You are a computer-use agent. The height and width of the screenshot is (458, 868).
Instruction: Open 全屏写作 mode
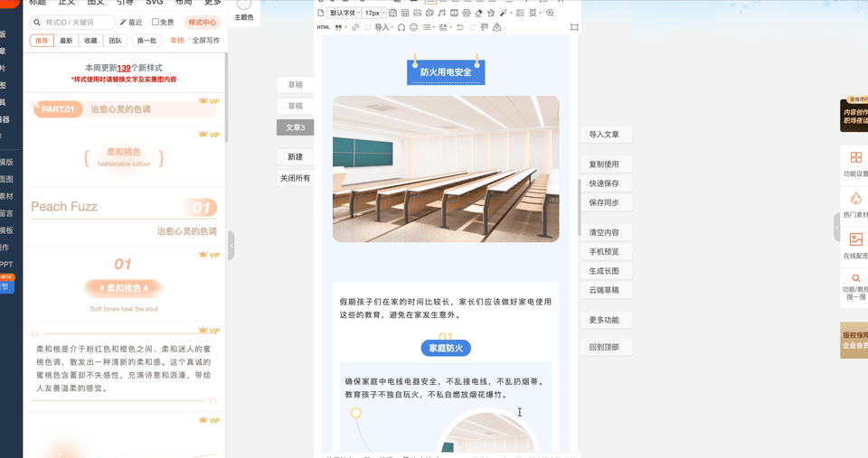(206, 41)
